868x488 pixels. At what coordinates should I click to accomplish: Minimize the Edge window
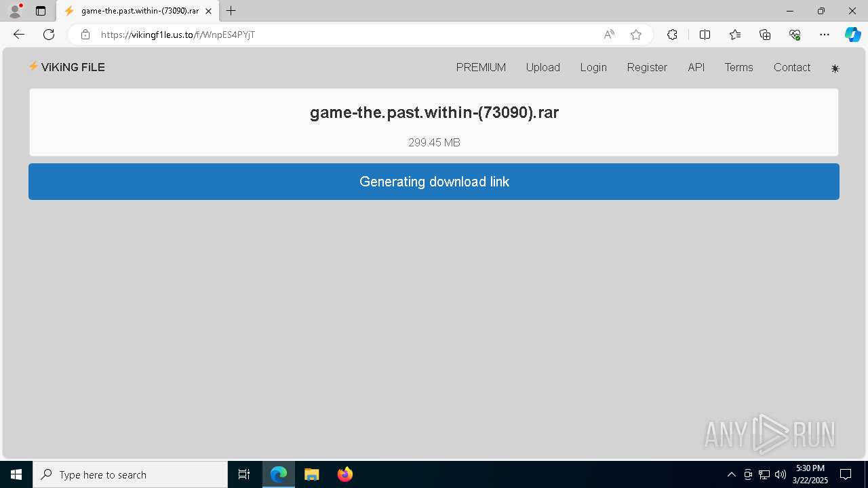pyautogui.click(x=790, y=11)
